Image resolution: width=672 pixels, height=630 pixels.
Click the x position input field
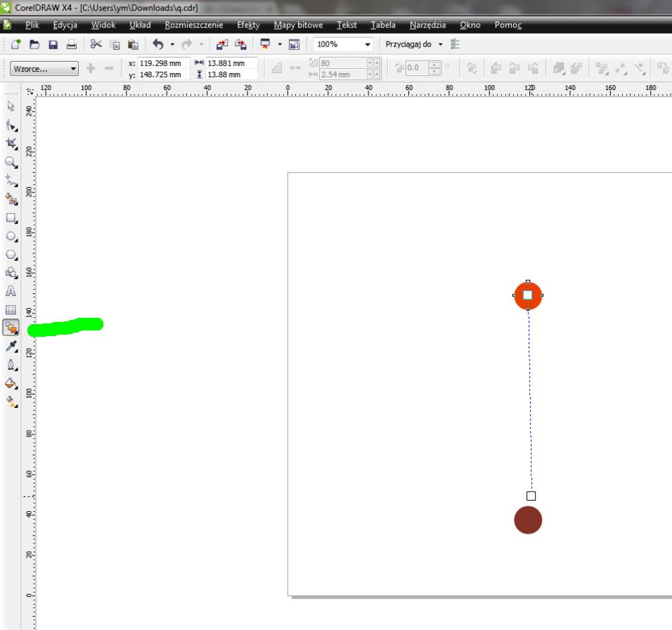pos(160,63)
